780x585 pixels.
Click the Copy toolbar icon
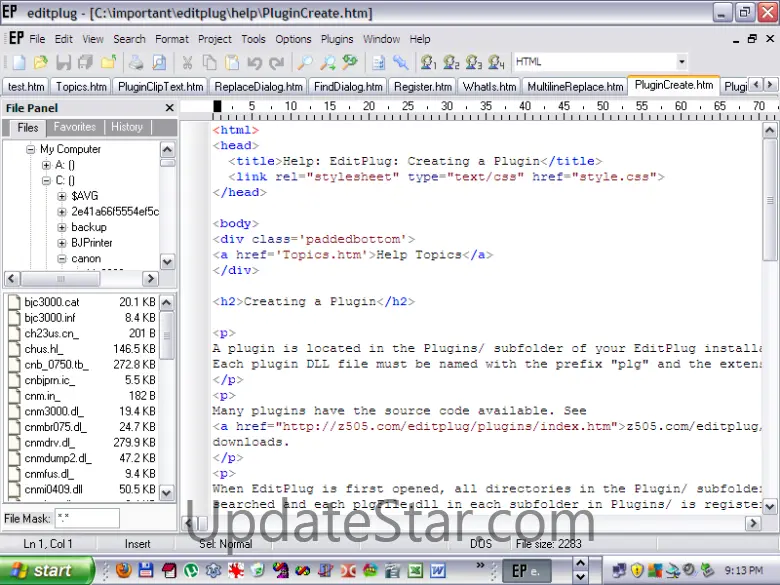209,62
